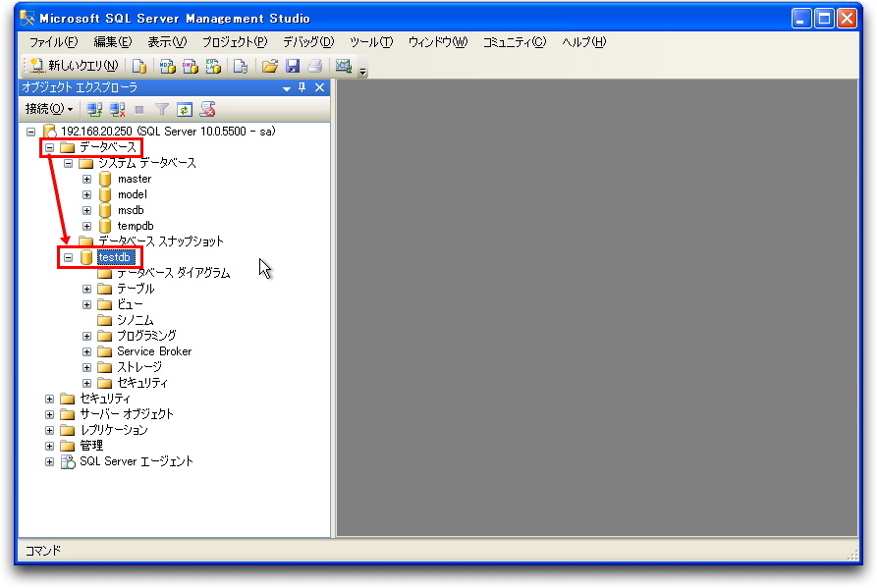This screenshot has height=588, width=877.
Task: Select the tempdb database label
Action: coord(136,226)
